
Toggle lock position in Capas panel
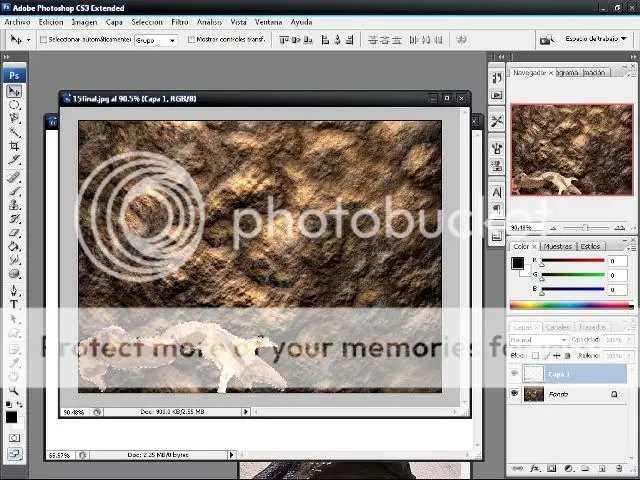click(557, 356)
